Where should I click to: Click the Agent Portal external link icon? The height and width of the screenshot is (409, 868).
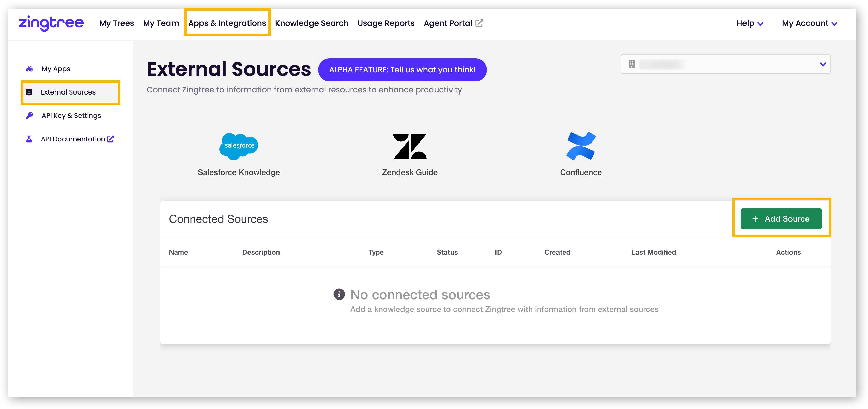479,23
